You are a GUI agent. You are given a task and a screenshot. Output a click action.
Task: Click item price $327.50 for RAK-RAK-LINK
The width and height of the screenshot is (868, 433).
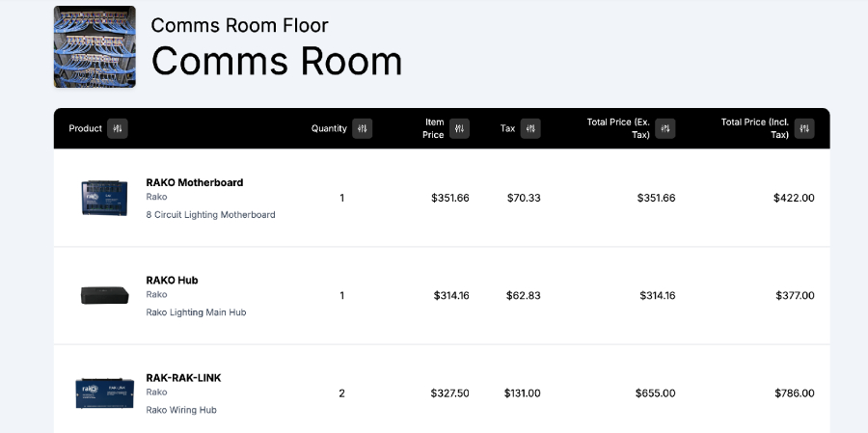click(x=450, y=393)
